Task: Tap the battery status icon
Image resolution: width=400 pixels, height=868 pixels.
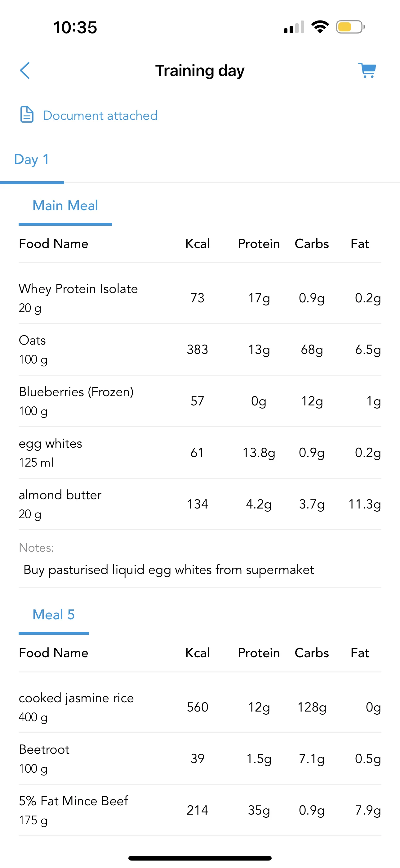Action: (350, 27)
